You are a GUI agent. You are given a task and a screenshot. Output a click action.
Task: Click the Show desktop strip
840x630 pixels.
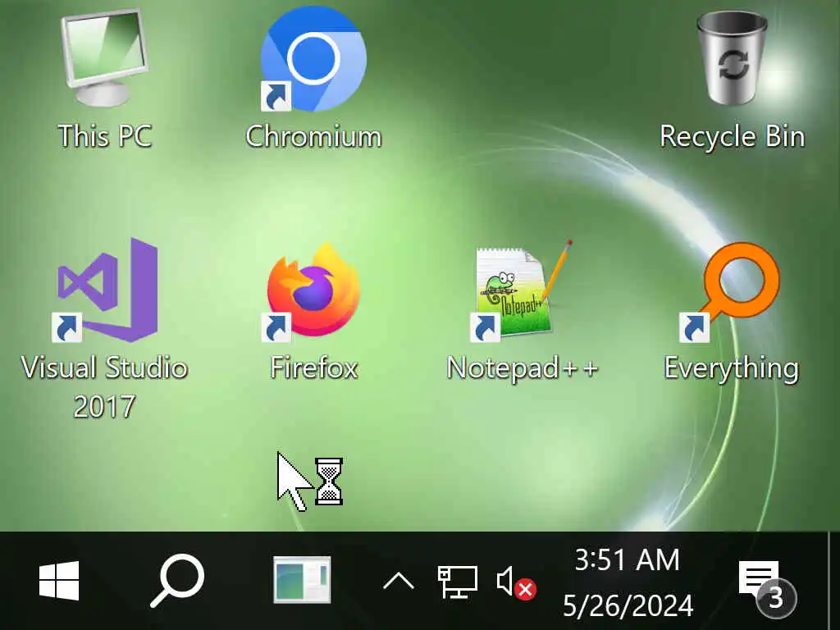pos(833,581)
